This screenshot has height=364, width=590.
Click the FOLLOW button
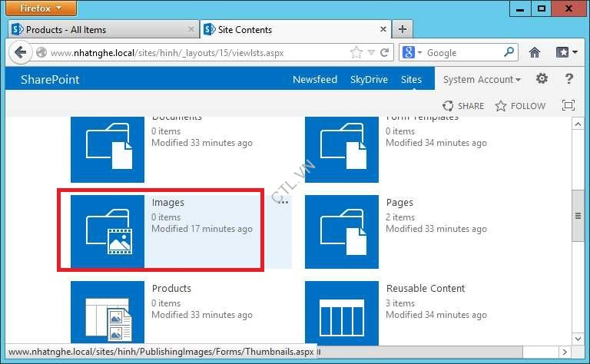point(520,106)
